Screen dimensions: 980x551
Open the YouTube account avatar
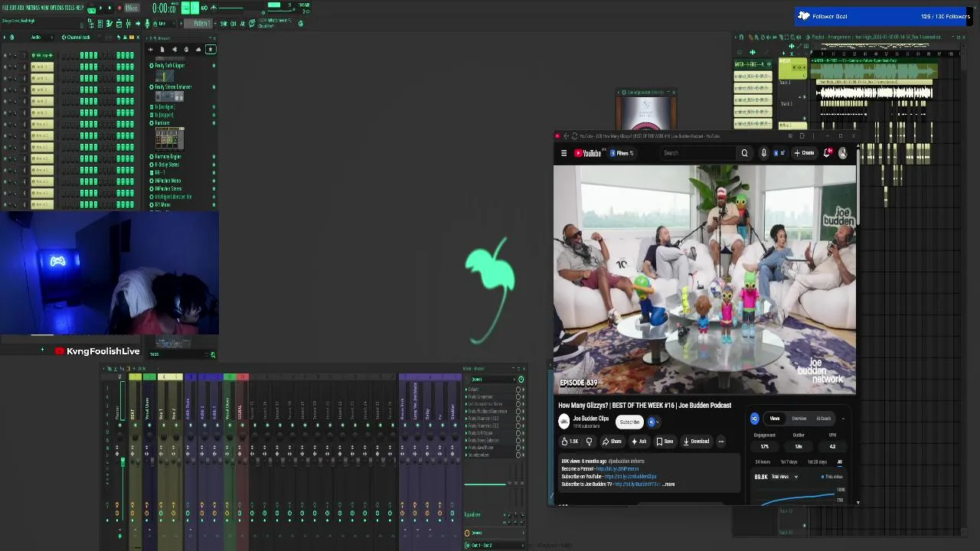843,153
